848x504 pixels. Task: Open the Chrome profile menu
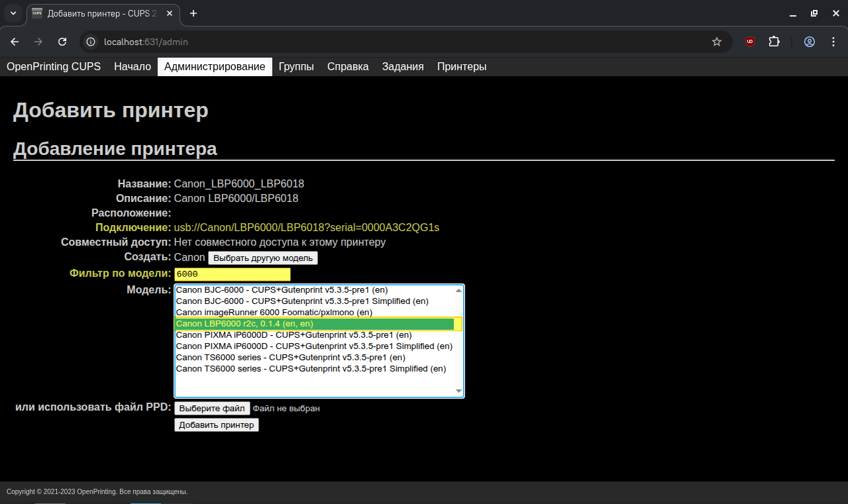[x=810, y=42]
